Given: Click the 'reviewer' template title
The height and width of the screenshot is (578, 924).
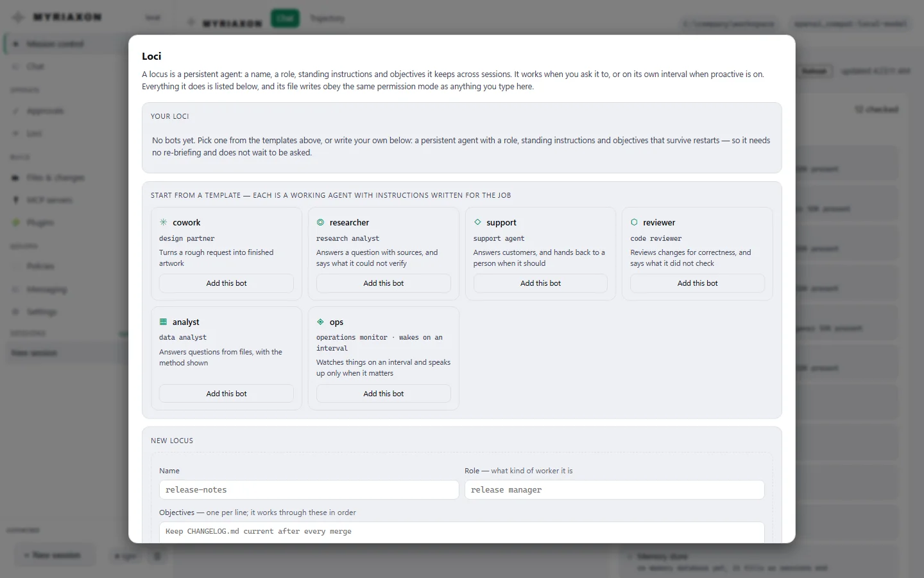Looking at the screenshot, I should coord(659,223).
